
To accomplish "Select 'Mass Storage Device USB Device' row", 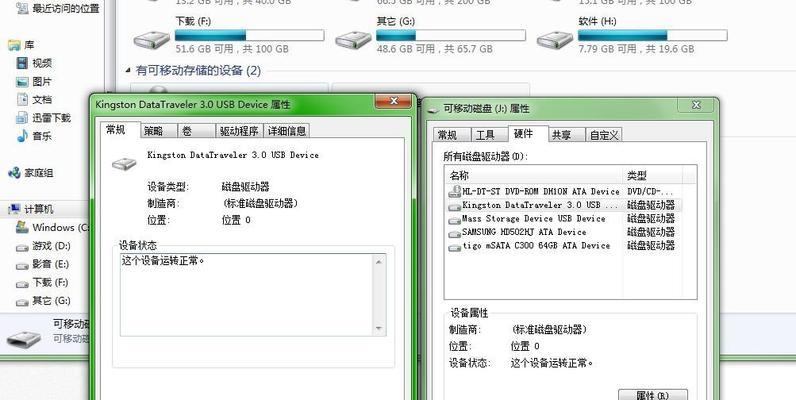I will (563, 219).
